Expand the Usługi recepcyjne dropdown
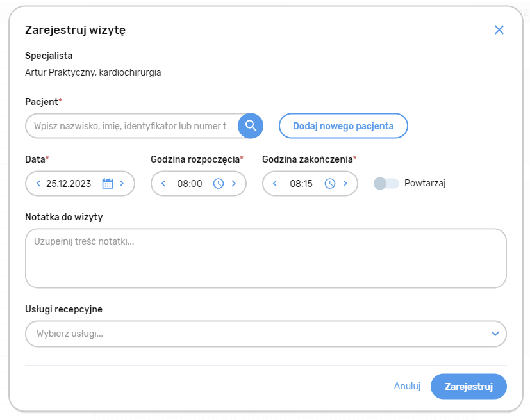The height and width of the screenshot is (420, 530). [x=494, y=334]
